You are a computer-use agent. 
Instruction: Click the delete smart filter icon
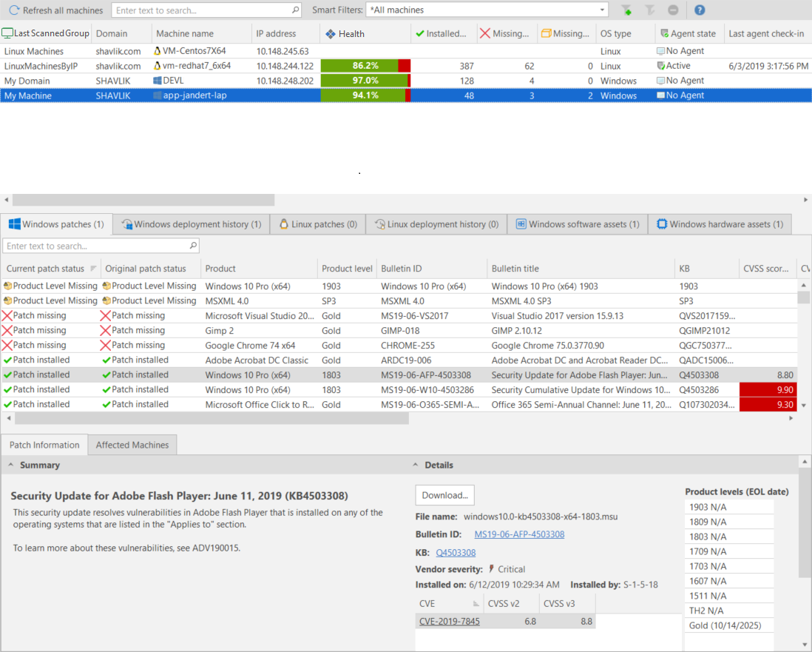pos(673,10)
